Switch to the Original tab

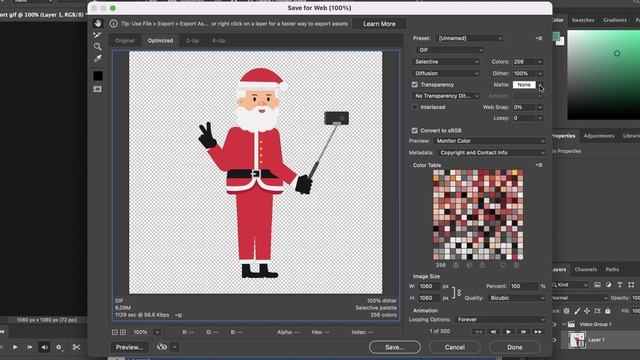[x=124, y=40]
